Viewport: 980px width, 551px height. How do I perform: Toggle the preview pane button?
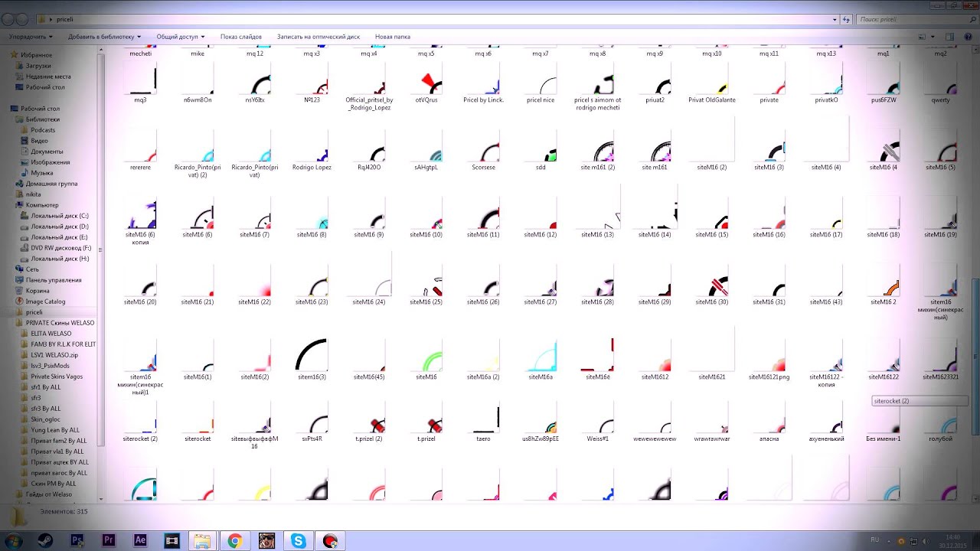(x=949, y=37)
